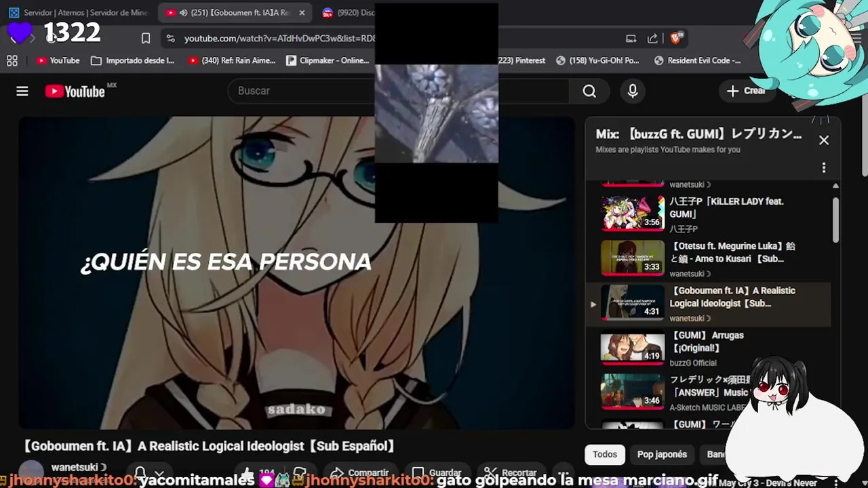Click the video player to pause
This screenshot has height=488, width=868.
pyautogui.click(x=296, y=272)
